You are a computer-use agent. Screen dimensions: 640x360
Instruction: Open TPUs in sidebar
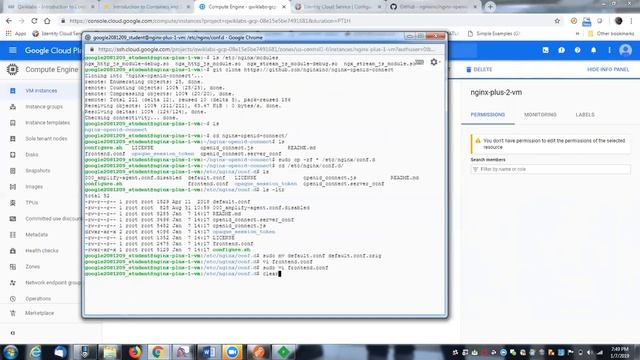(31, 202)
